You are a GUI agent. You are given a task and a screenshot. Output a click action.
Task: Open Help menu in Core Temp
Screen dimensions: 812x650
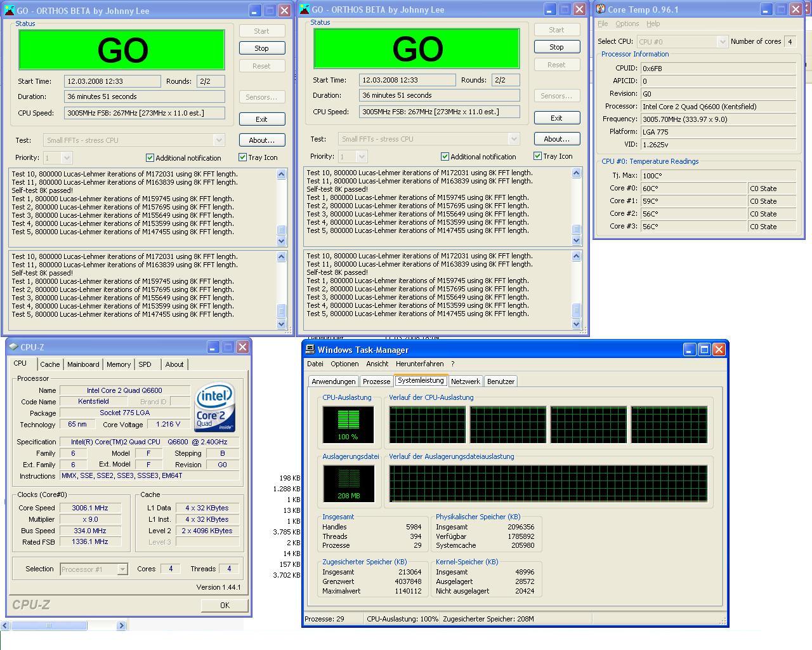point(653,24)
